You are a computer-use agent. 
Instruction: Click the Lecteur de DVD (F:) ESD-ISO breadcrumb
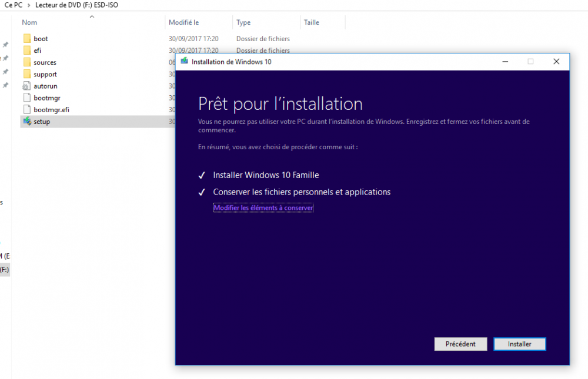point(76,5)
